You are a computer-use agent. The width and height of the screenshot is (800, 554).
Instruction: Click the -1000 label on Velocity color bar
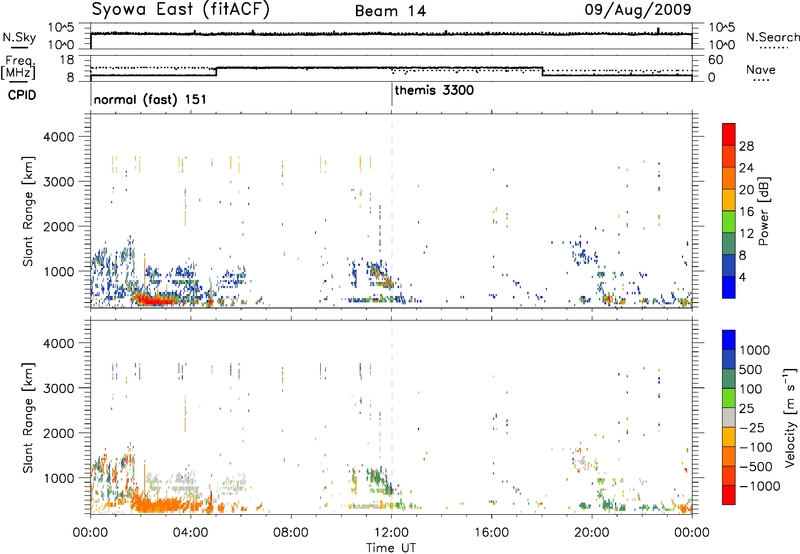coord(759,486)
